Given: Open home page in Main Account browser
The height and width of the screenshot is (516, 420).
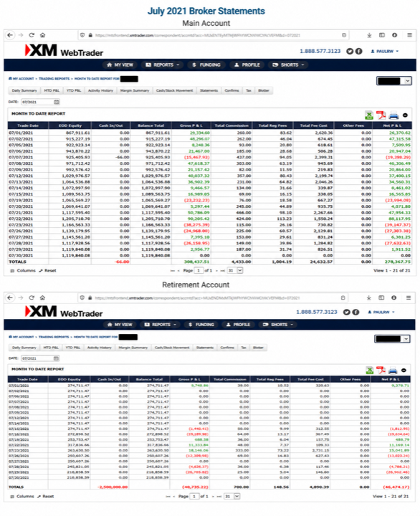Looking at the screenshot, I should click(42, 35).
